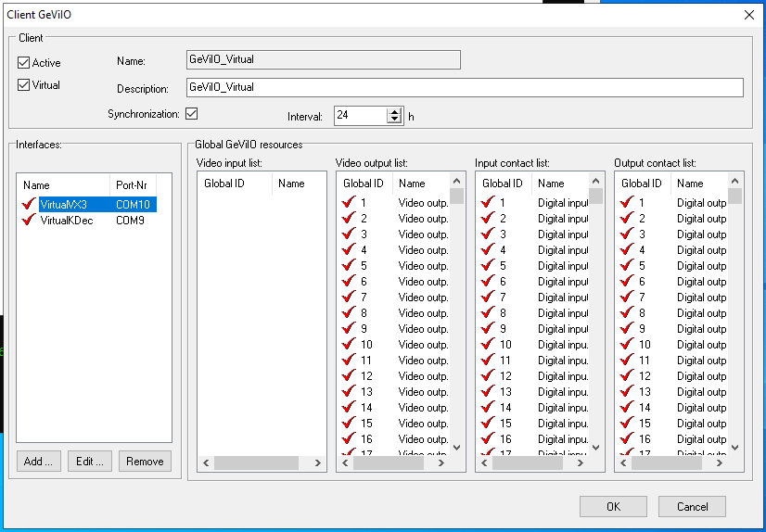Sort interfaces by Port-Nr column header
Viewport: 766px width, 532px height.
click(x=133, y=184)
